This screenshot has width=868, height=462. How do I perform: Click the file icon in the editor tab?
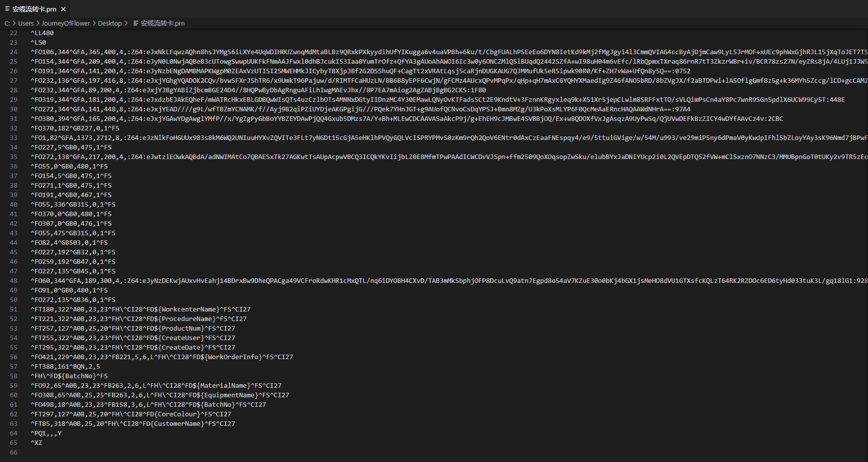click(x=7, y=9)
